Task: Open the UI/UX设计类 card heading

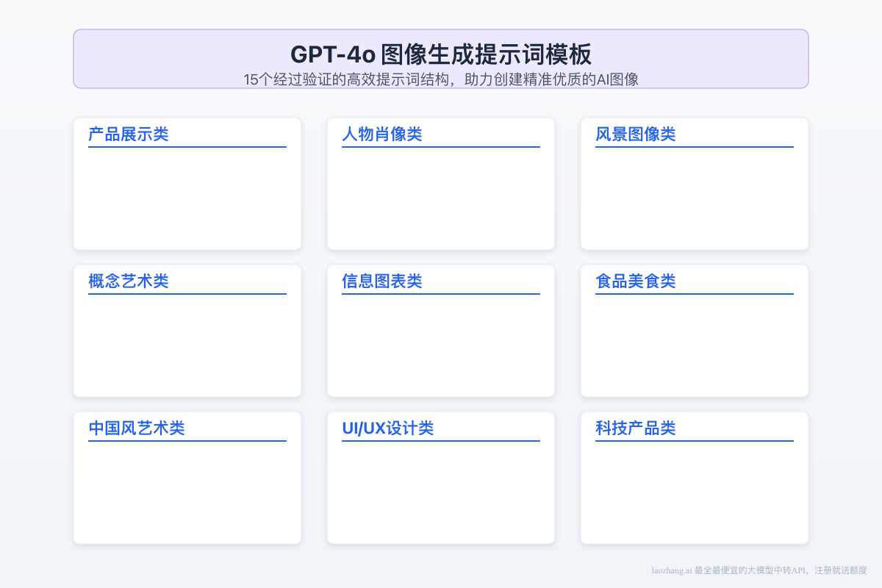Action: click(x=388, y=429)
